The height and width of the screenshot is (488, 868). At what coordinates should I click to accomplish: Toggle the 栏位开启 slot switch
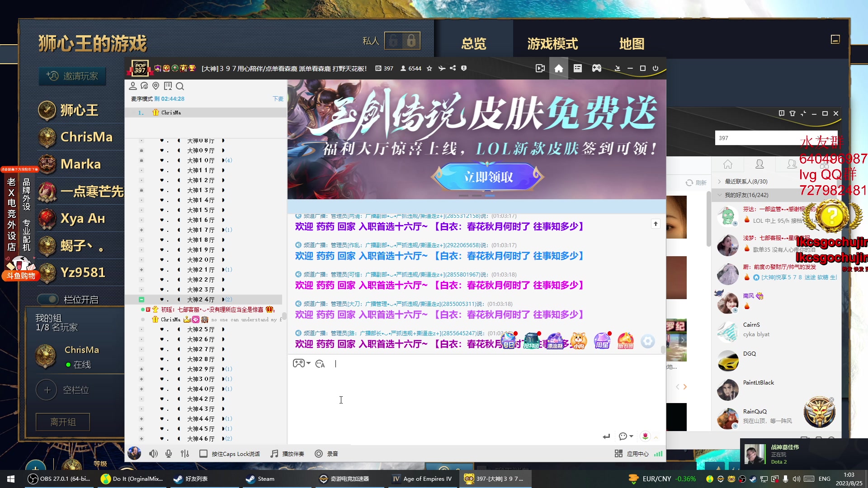point(48,299)
